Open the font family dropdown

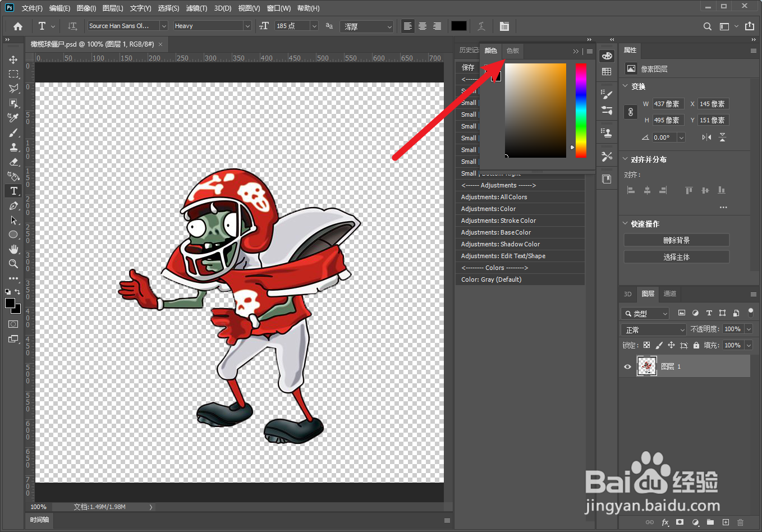pyautogui.click(x=164, y=26)
